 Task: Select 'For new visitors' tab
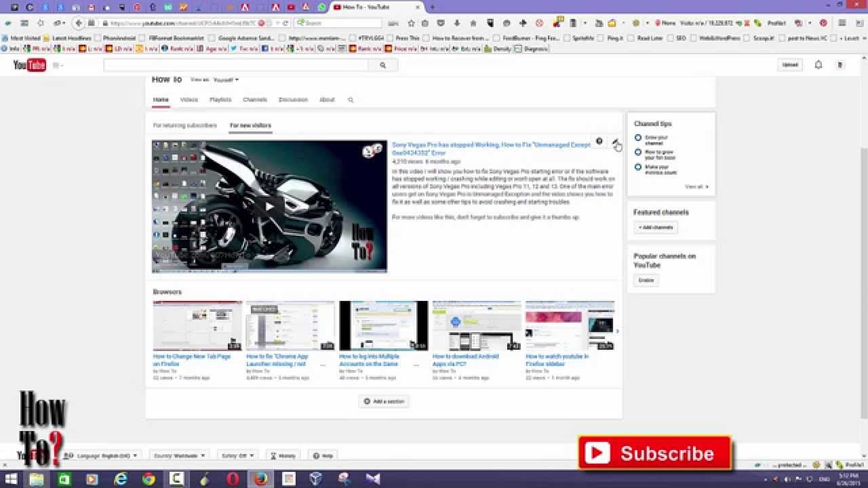pos(250,125)
